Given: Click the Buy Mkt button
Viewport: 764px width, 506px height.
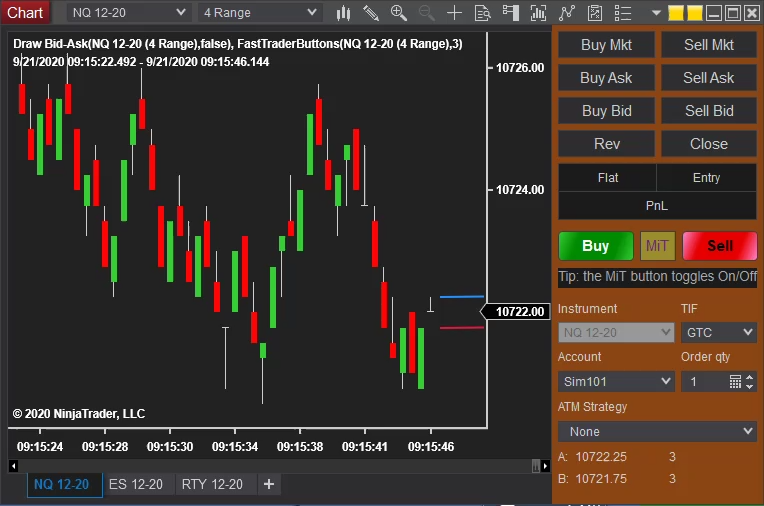Looking at the screenshot, I should [x=606, y=45].
